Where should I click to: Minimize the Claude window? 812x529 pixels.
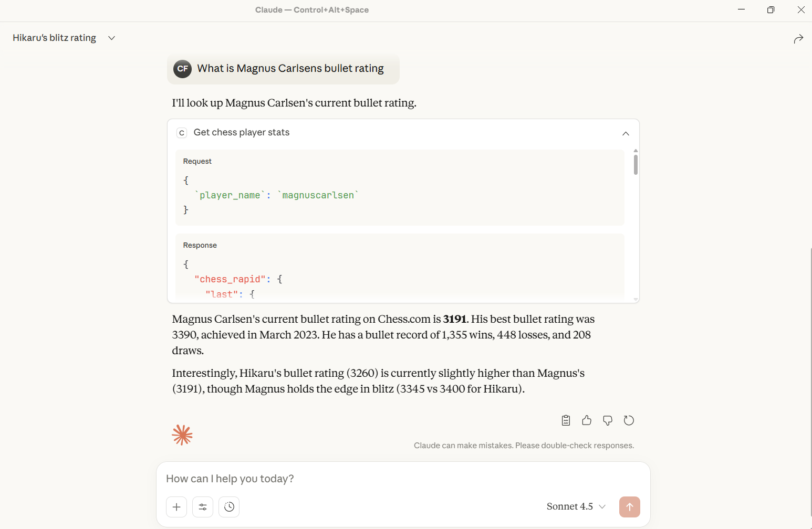(x=741, y=9)
